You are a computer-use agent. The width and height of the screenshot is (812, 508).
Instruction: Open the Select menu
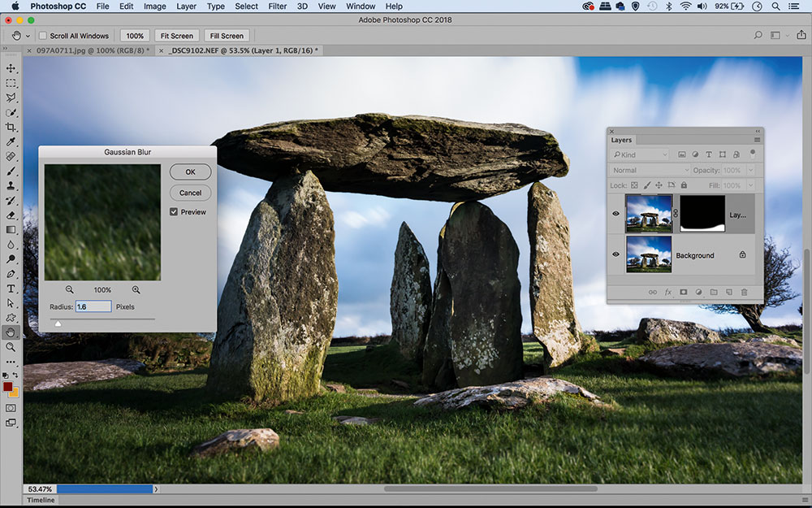[x=247, y=7]
